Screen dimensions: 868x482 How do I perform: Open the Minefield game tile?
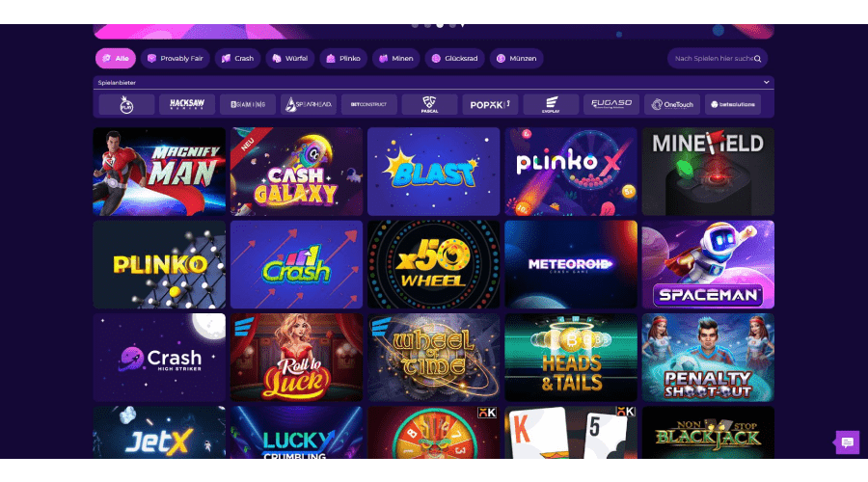708,172
